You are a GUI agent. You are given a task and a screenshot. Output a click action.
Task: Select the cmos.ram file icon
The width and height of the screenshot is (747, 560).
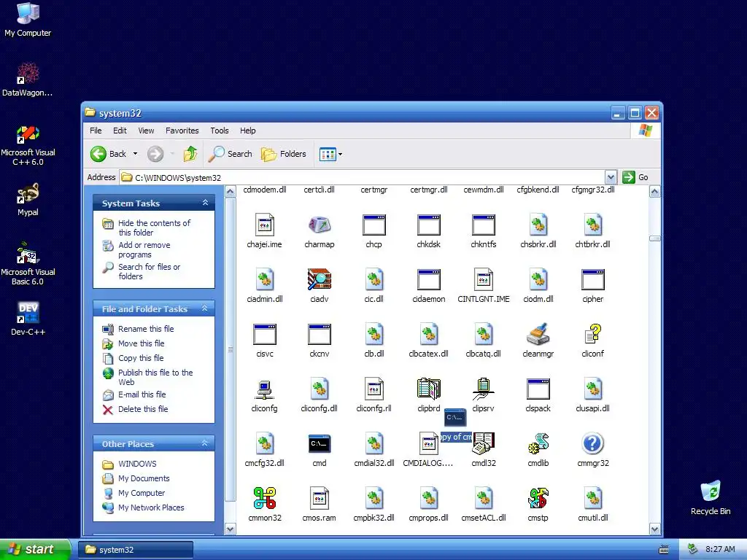pos(320,498)
